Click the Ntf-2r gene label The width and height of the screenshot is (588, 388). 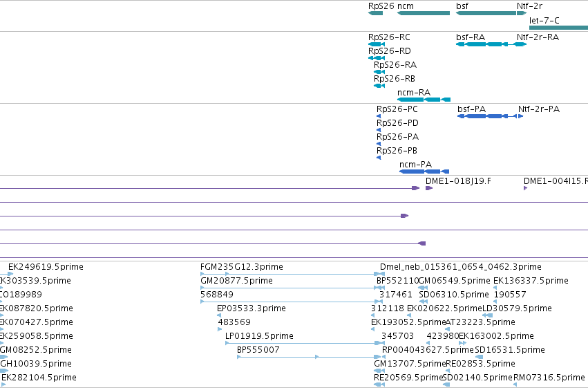pyautogui.click(x=529, y=6)
